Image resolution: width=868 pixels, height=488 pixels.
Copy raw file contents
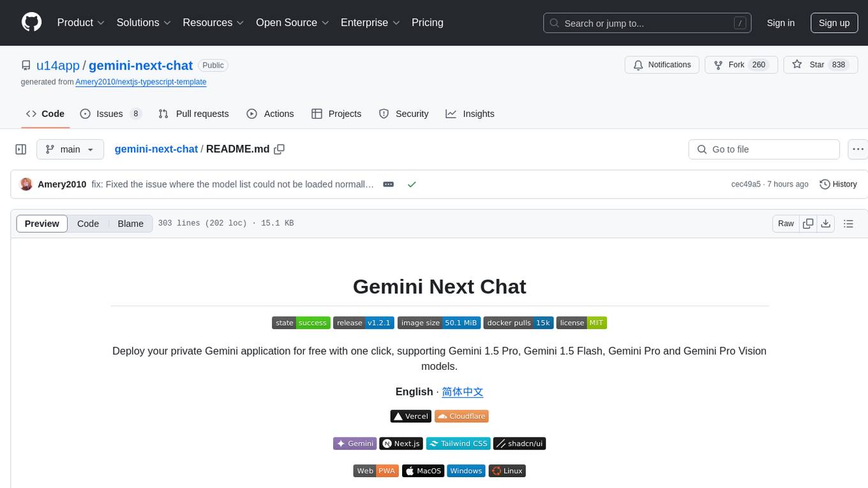tap(808, 224)
